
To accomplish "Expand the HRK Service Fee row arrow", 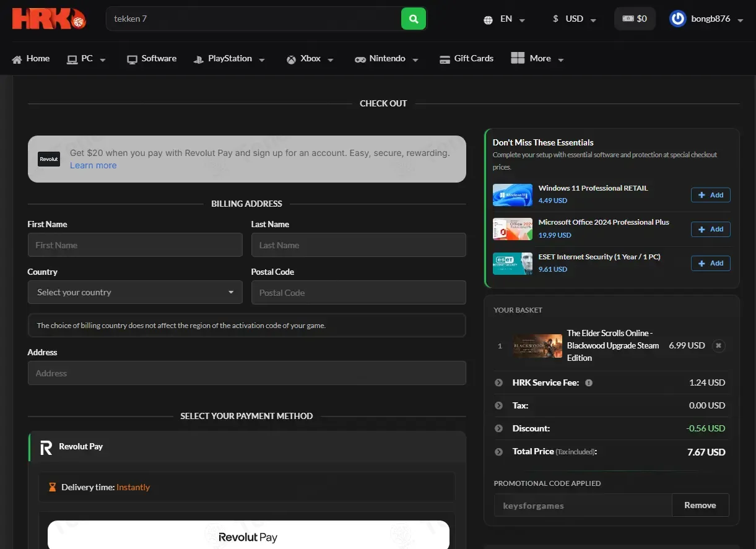I will coord(498,383).
